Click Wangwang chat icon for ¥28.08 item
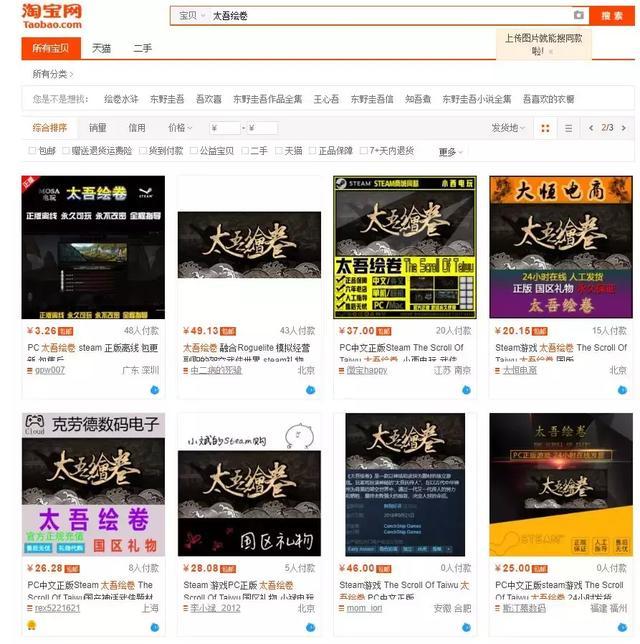Screen dimensions: 640x644 (311, 627)
